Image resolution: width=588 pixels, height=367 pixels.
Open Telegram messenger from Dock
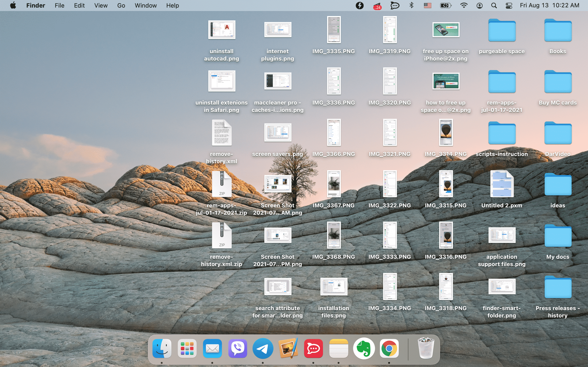262,349
